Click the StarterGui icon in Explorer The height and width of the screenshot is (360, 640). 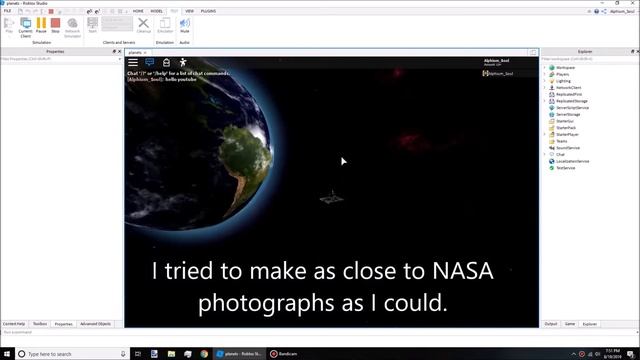551,121
